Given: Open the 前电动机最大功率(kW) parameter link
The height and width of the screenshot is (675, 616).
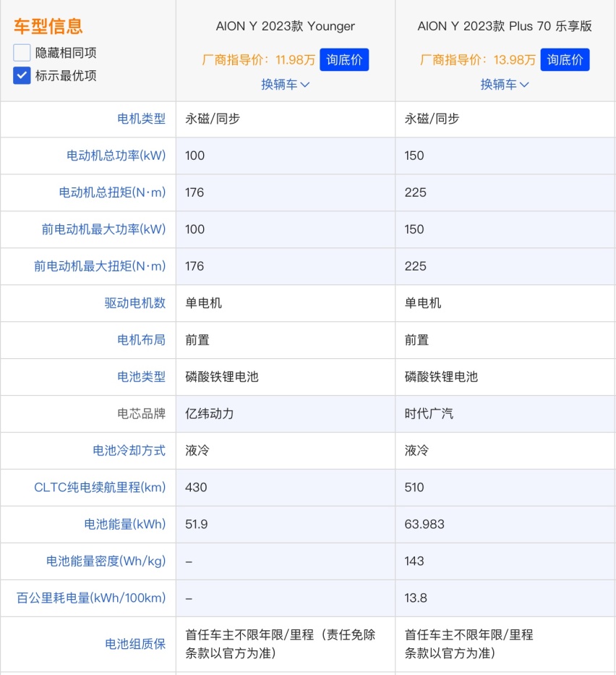Looking at the screenshot, I should [x=103, y=229].
